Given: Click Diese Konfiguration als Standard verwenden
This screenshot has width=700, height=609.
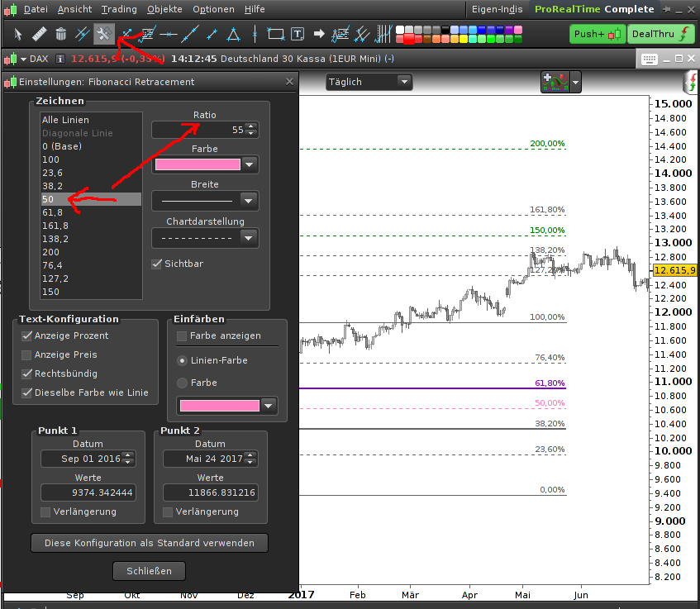Looking at the screenshot, I should [x=150, y=543].
